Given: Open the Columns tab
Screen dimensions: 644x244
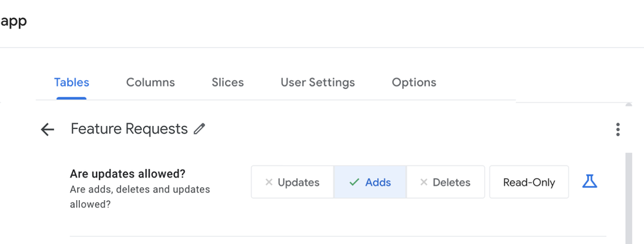Looking at the screenshot, I should (150, 82).
